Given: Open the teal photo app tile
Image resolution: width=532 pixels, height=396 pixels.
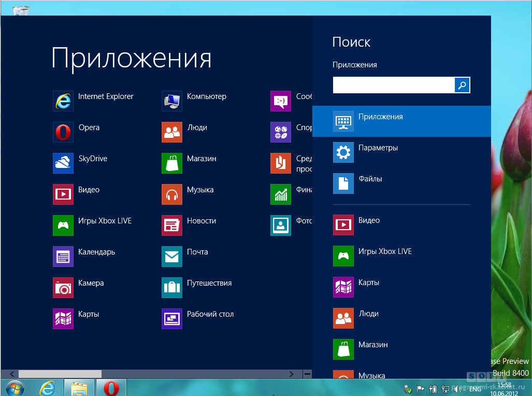Looking at the screenshot, I should 281,225.
